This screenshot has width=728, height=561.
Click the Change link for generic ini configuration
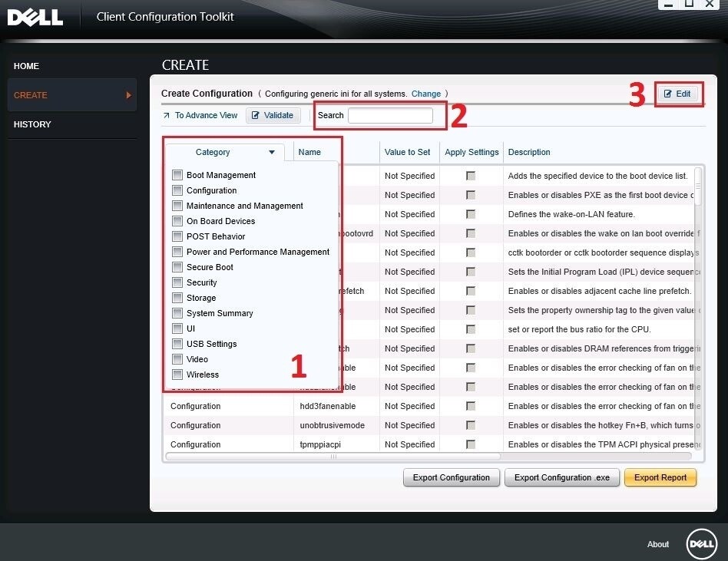[x=426, y=94]
